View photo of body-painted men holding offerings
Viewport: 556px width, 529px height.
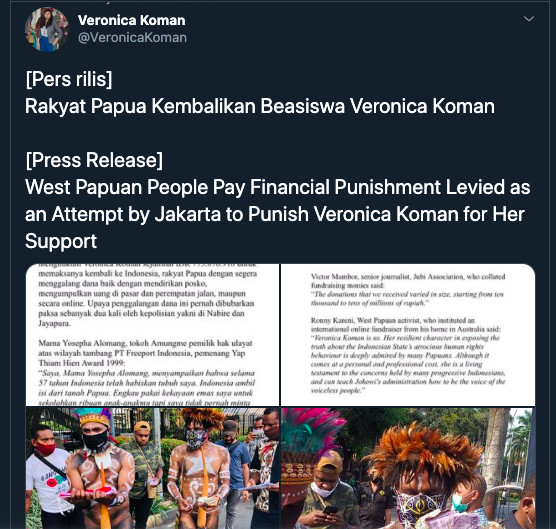click(x=152, y=468)
